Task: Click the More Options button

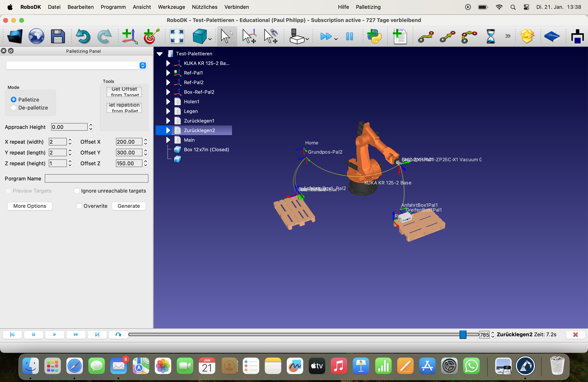Action: tap(30, 206)
